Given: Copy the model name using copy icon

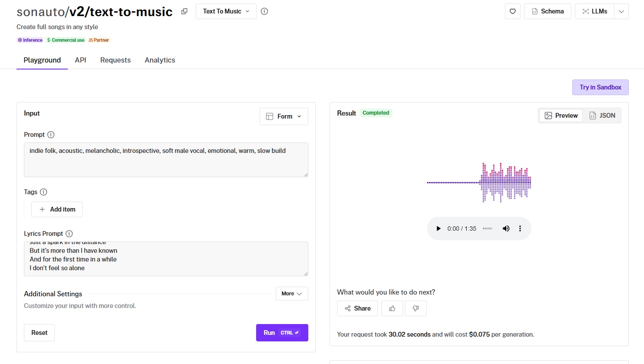Looking at the screenshot, I should [x=184, y=12].
